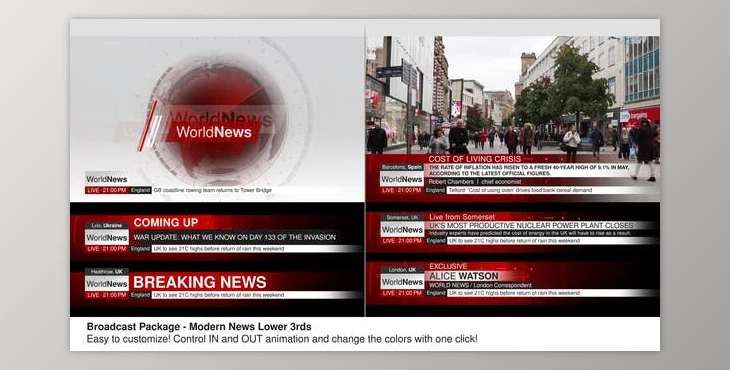Click the 'RATE OF INFLATION HAS RISEN' paragraph
Image resolution: width=730 pixels, height=370 pixels.
(529, 170)
